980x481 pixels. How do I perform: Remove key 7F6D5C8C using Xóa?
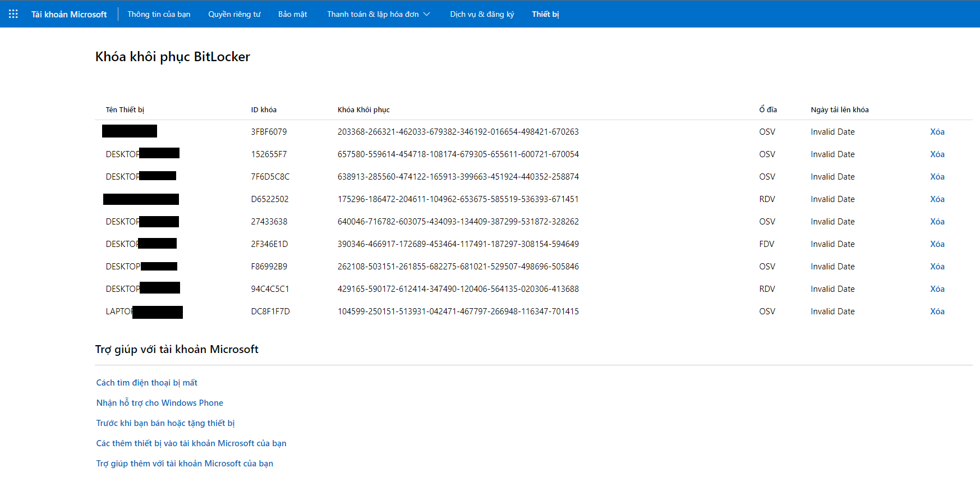[937, 177]
